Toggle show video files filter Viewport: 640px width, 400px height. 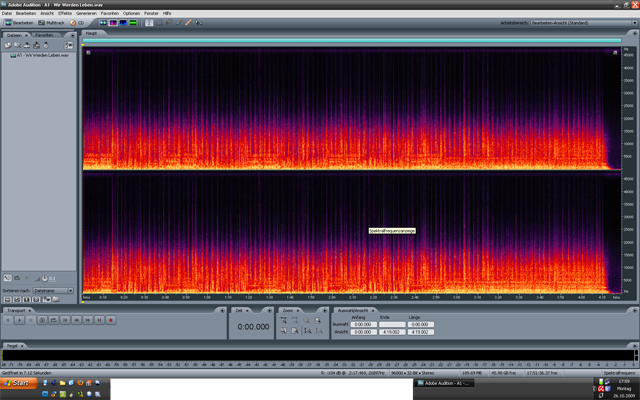click(27, 300)
